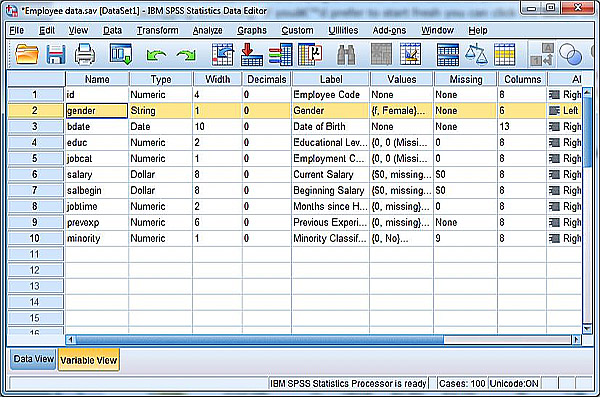The height and width of the screenshot is (400, 600).
Task: Click the Width column header
Action: coord(217,79)
